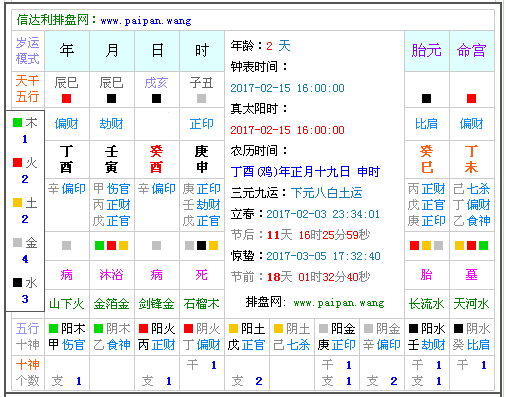Select the 丁未 命宫 pillar

(471, 159)
